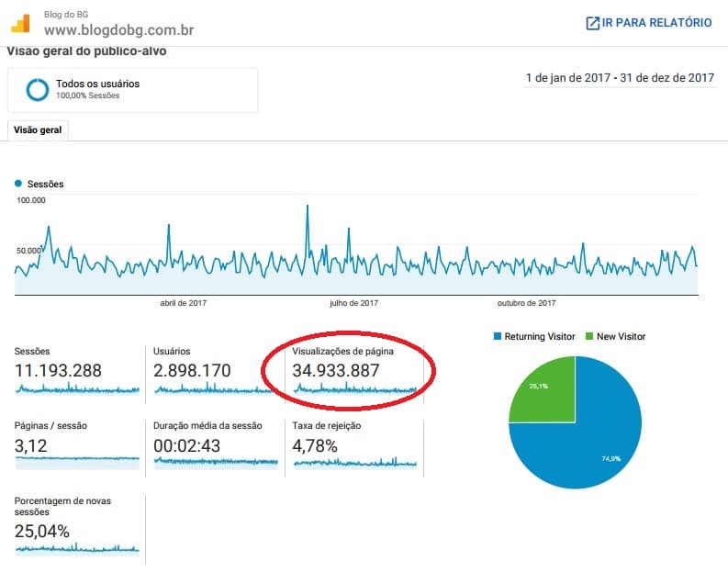Select the Todos os usuários segment box
728x584 pixels.
132,90
